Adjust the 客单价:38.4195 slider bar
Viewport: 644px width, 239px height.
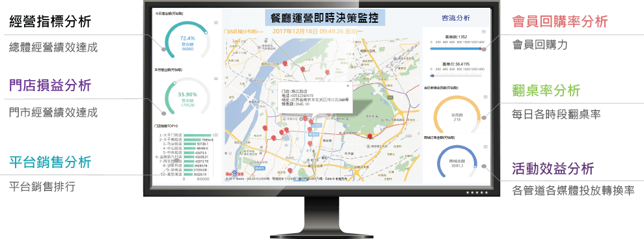(456, 76)
